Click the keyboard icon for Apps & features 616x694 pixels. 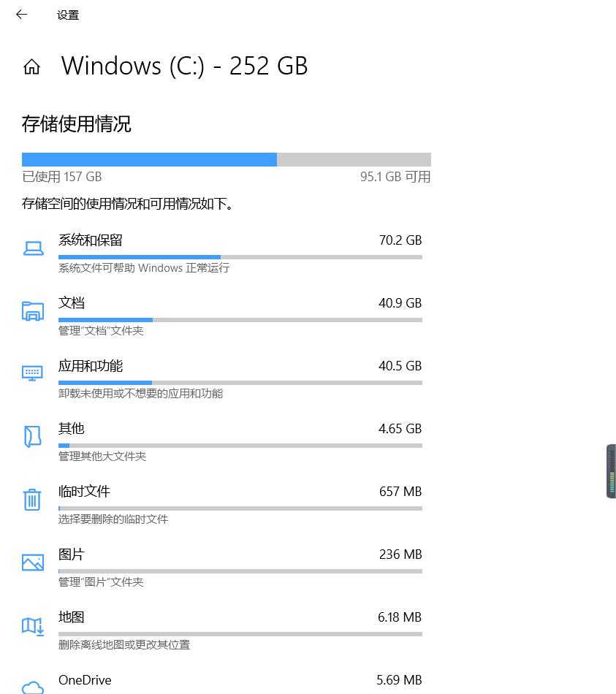tap(33, 373)
